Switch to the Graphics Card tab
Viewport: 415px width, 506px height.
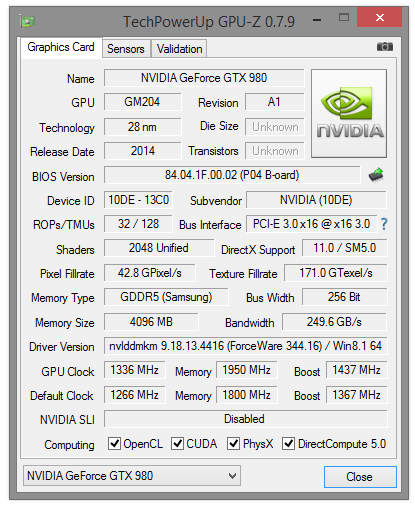(61, 48)
